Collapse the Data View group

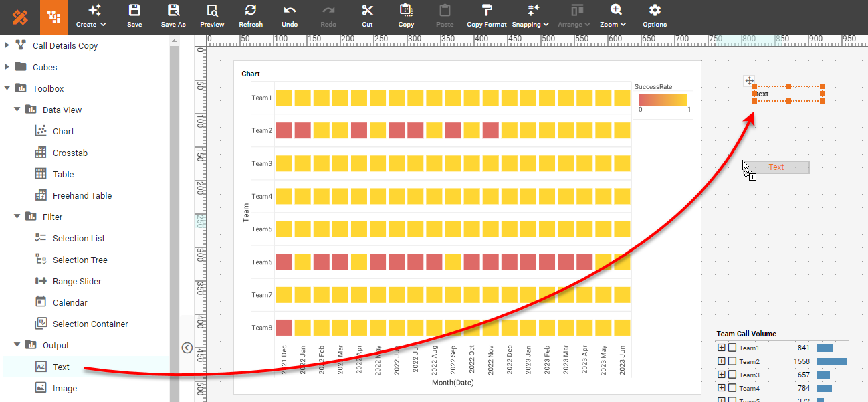[17, 110]
